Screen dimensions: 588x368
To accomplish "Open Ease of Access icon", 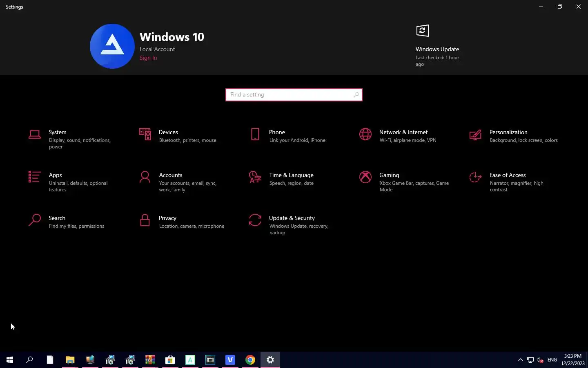I will click(x=475, y=177).
